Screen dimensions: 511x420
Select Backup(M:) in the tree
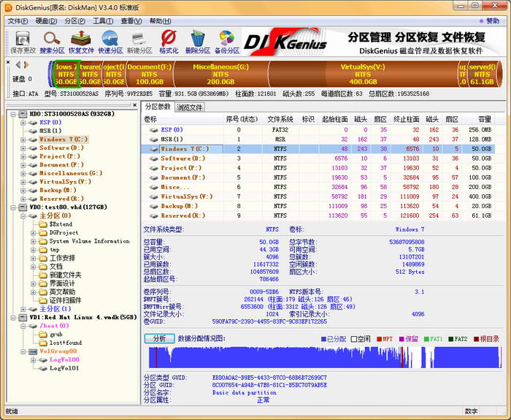click(58, 190)
